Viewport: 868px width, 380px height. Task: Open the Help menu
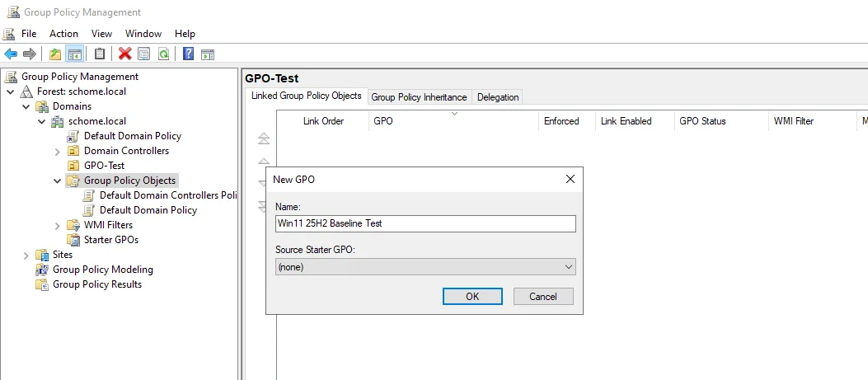coord(185,34)
